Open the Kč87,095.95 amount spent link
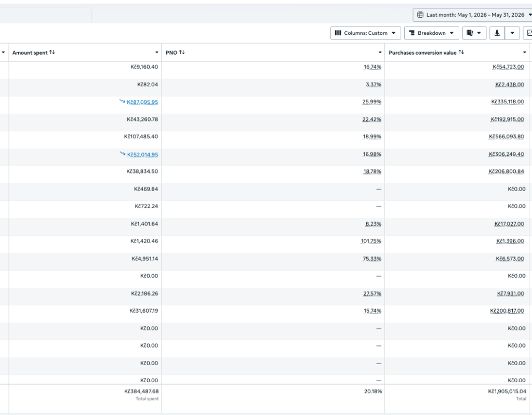Viewport: 532px width, 415px height. coord(142,102)
